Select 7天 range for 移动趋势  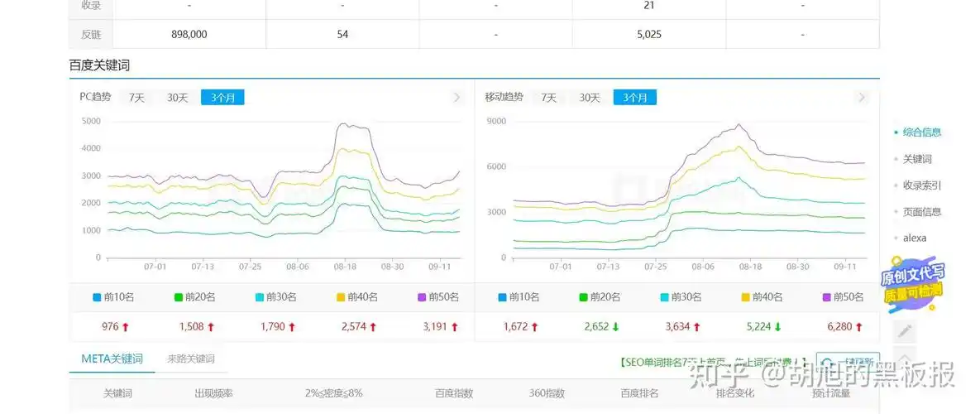549,97
